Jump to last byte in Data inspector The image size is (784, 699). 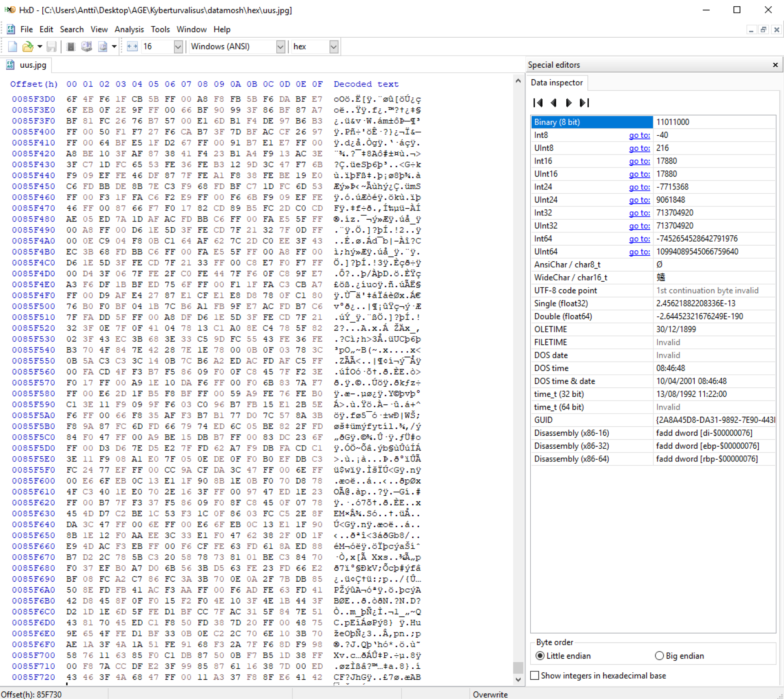585,102
